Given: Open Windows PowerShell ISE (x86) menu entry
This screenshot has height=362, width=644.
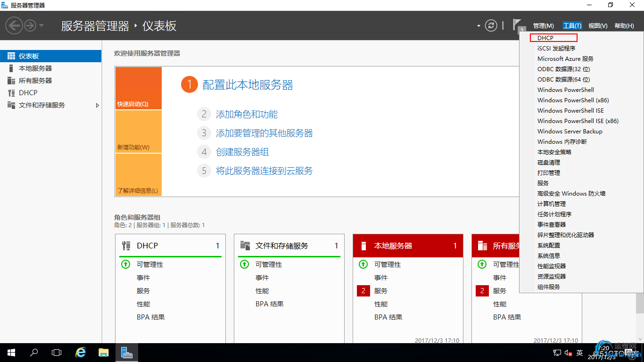Looking at the screenshot, I should click(x=578, y=121).
